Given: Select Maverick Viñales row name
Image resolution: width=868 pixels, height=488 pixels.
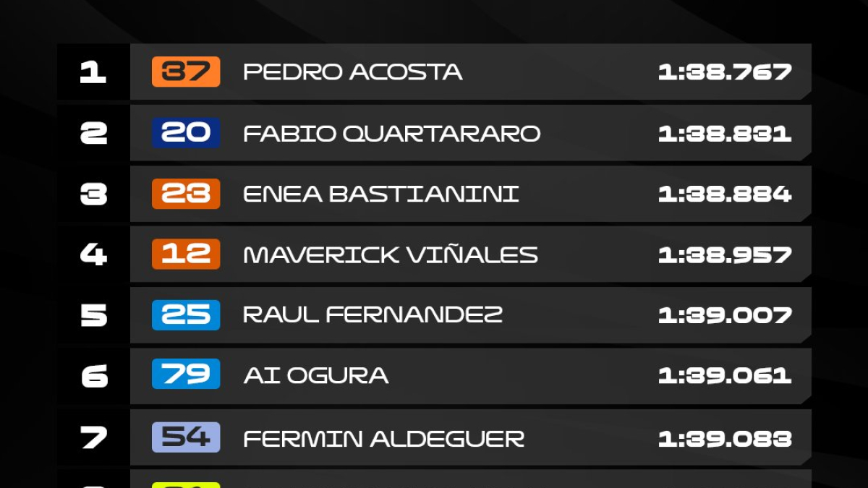Looking at the screenshot, I should pyautogui.click(x=391, y=254).
